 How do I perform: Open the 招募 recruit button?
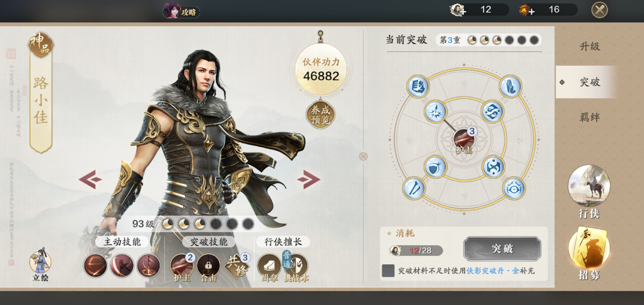(589, 254)
